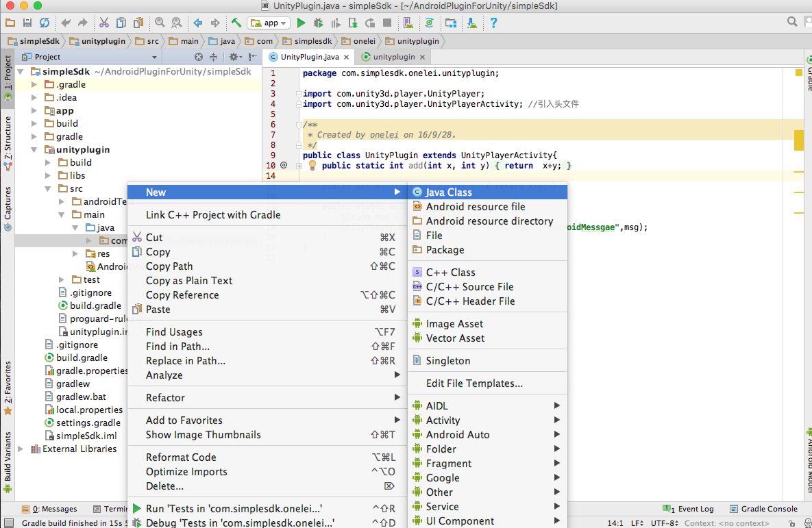Click the Copy toolbar icon

pos(121,23)
